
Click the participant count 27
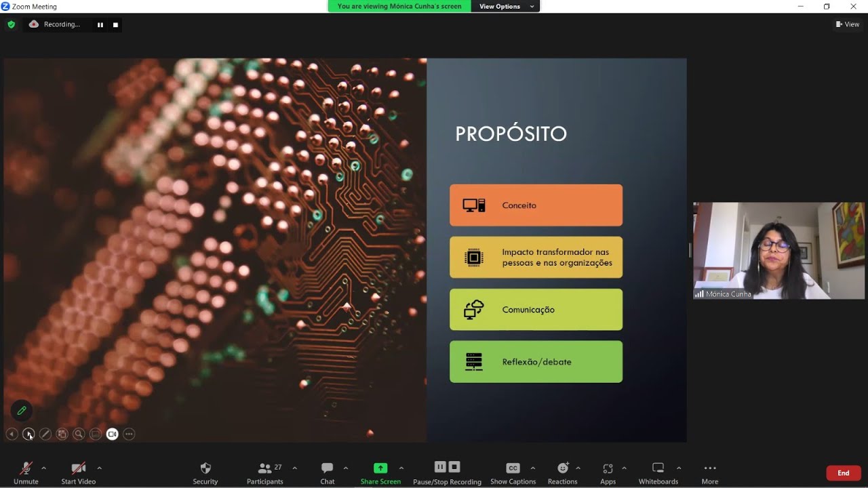click(278, 467)
